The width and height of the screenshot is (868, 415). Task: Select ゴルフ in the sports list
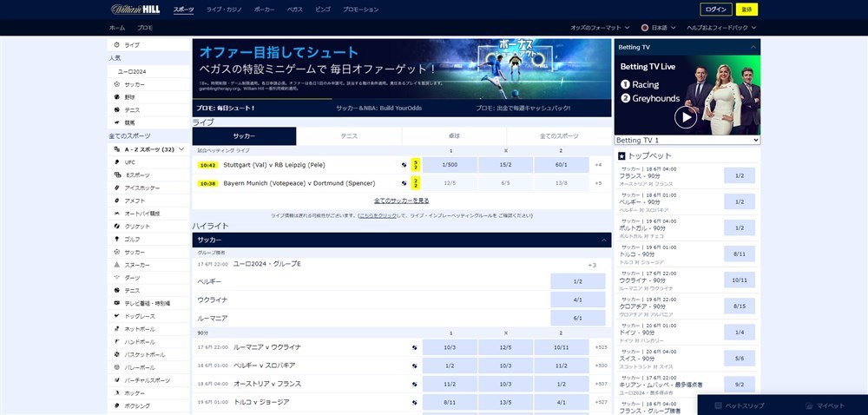tap(148, 239)
